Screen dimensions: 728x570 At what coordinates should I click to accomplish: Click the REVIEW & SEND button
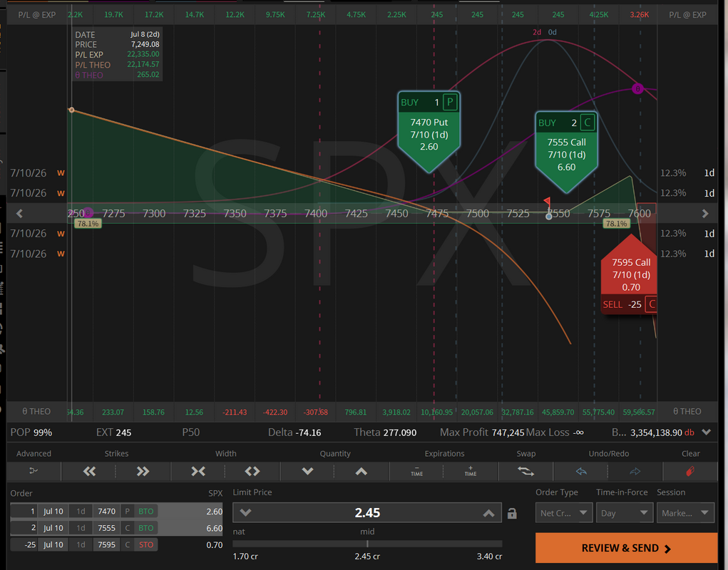(x=626, y=548)
